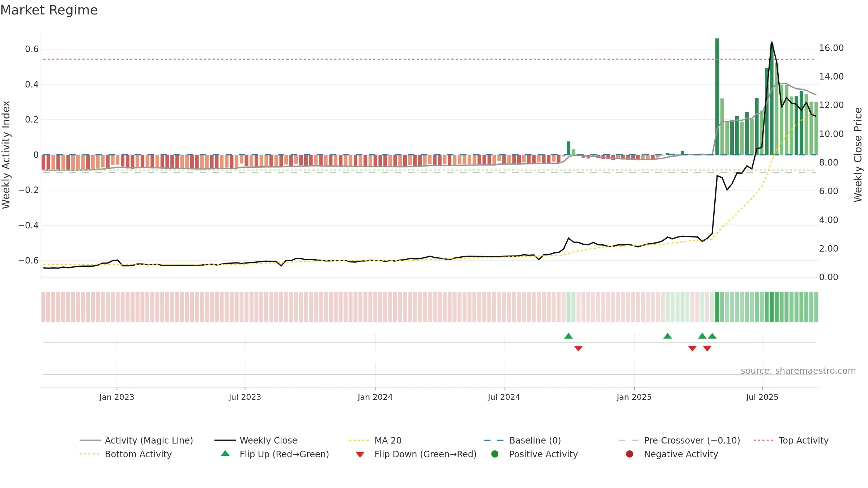This screenshot has width=868, height=488.
Task: Click the 0.2 left axis tick label
Action: 32,120
